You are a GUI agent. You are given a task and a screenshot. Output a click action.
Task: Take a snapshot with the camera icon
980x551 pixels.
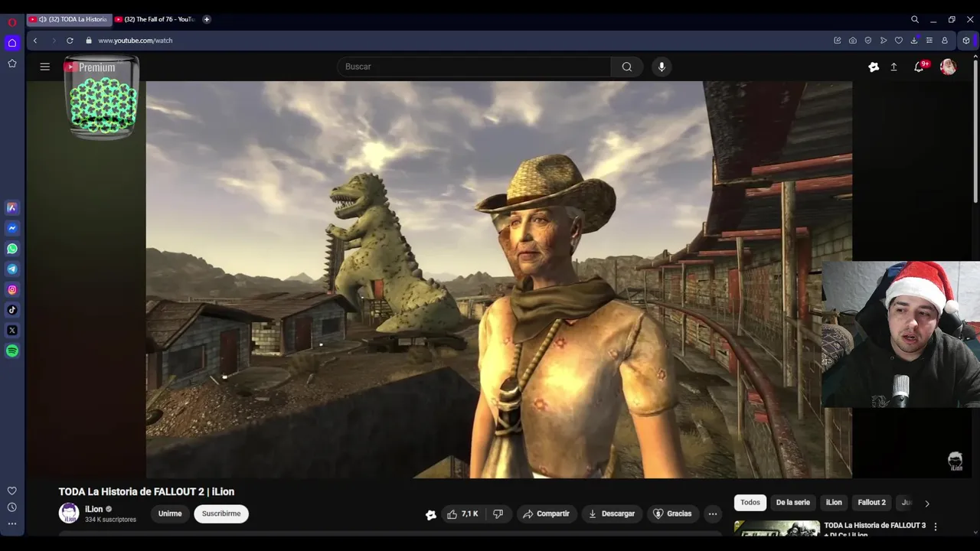[x=853, y=41]
